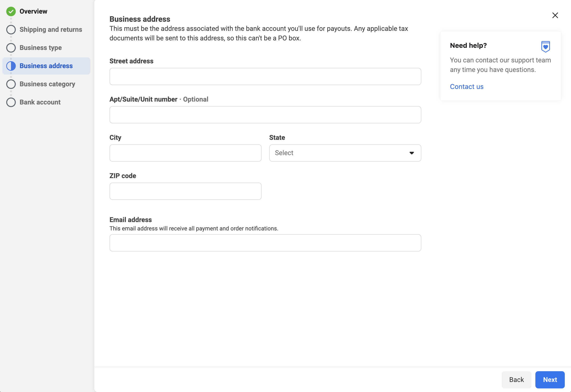Viewport: 571px width, 392px height.
Task: Focus the Apt/Suite/Unit number field
Action: [x=265, y=115]
